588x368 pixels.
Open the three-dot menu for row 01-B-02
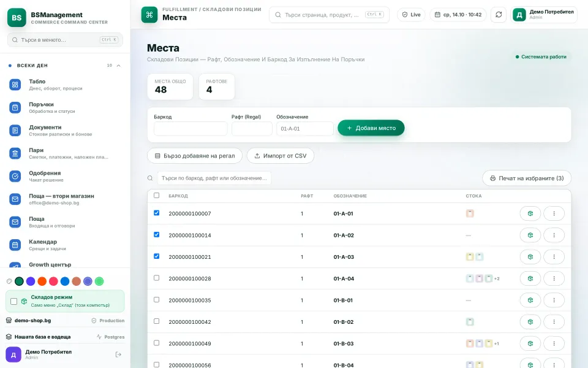click(554, 322)
